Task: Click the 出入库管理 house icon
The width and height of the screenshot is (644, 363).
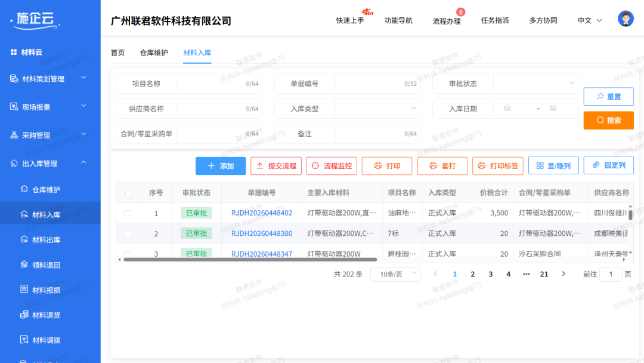Action: point(14,164)
